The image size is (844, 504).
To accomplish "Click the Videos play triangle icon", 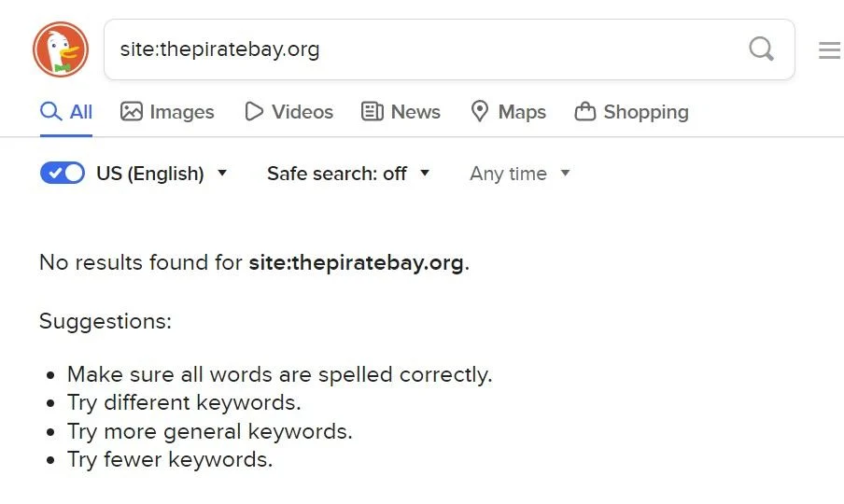I will 254,112.
